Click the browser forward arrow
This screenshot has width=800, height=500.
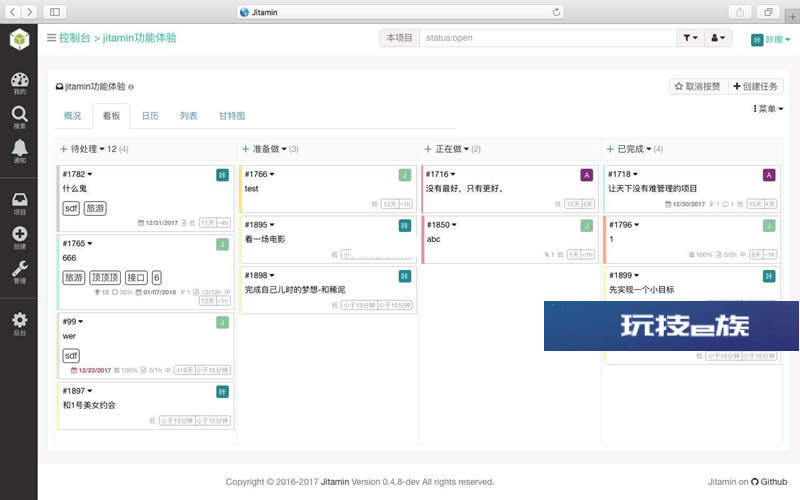[x=30, y=12]
